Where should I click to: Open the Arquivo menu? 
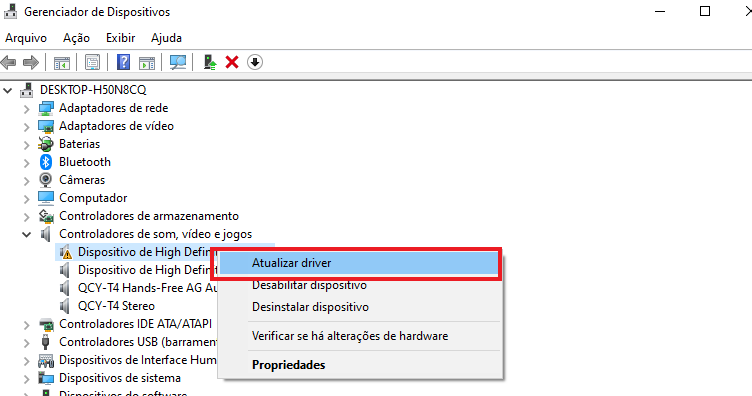26,38
